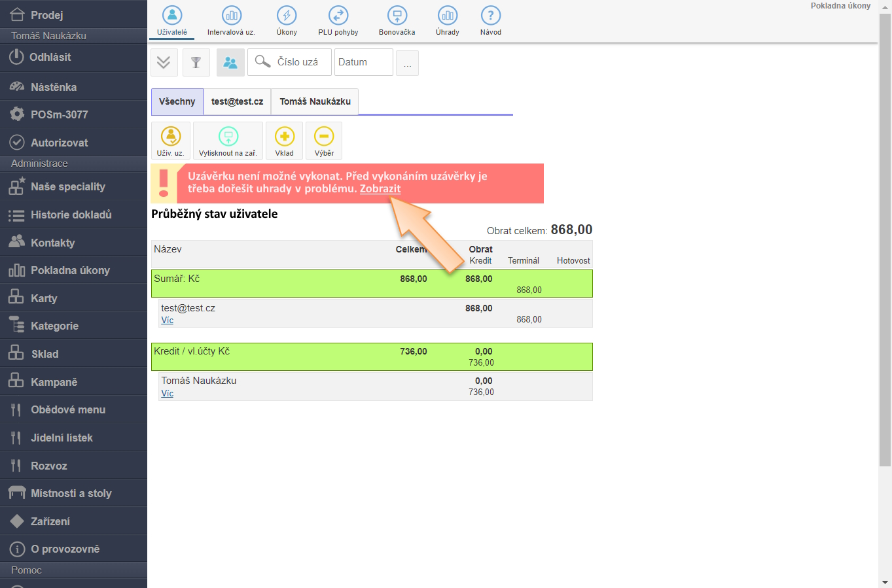
Task: Toggle the users group filter button
Action: click(230, 63)
